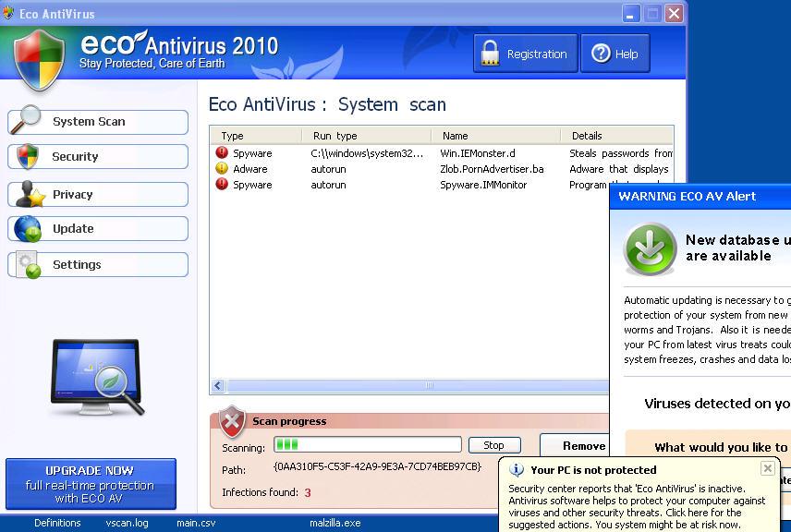Open the Security section

coord(98,156)
